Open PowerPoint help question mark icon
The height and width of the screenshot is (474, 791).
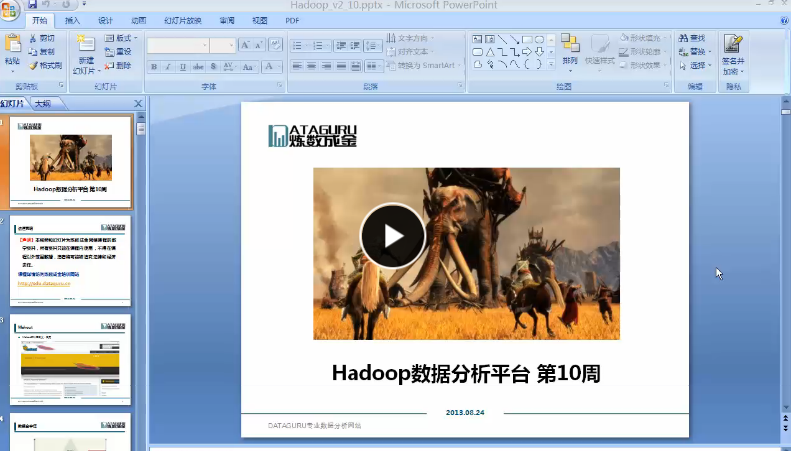pyautogui.click(x=784, y=21)
